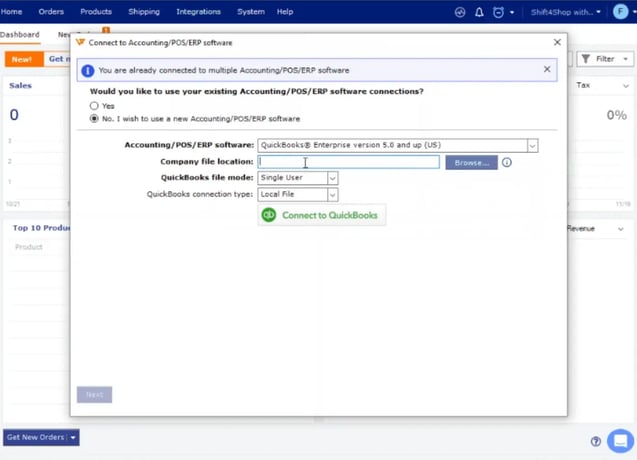Focus the Company file location field
Image resolution: width=637 pixels, height=460 pixels.
coord(349,162)
